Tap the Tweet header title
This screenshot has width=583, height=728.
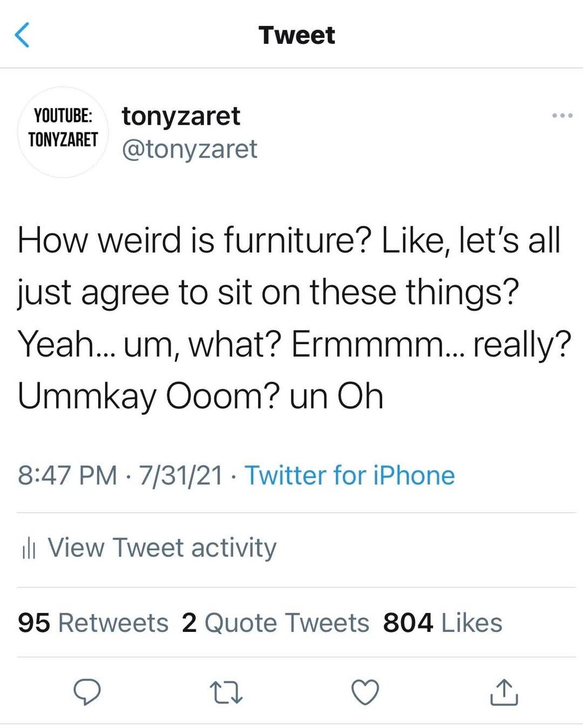tap(296, 36)
